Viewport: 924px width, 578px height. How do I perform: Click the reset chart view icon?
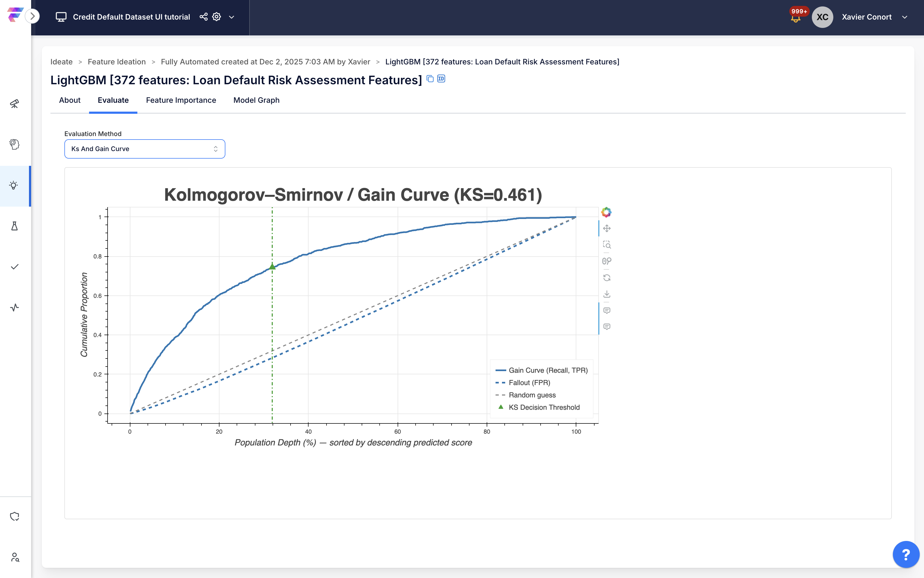tap(606, 277)
